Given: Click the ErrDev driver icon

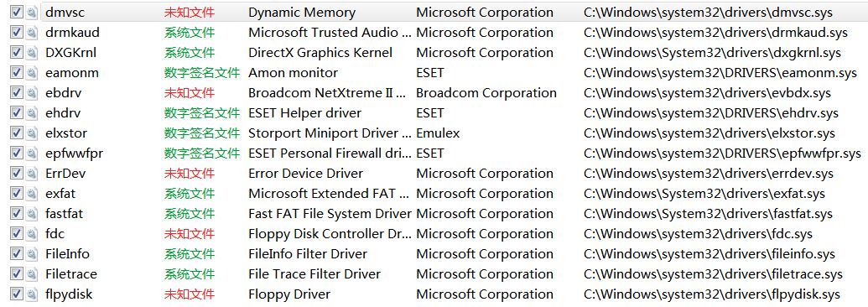Looking at the screenshot, I should tap(33, 174).
